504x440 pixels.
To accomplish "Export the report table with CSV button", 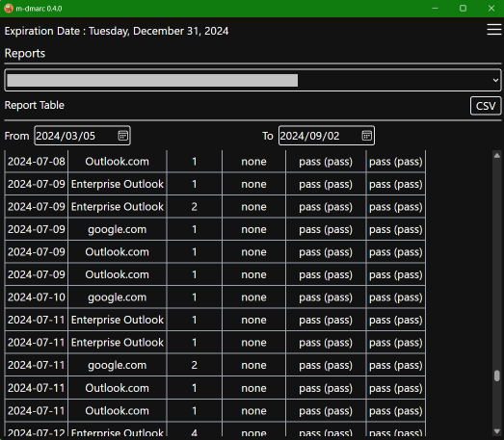I will point(486,106).
